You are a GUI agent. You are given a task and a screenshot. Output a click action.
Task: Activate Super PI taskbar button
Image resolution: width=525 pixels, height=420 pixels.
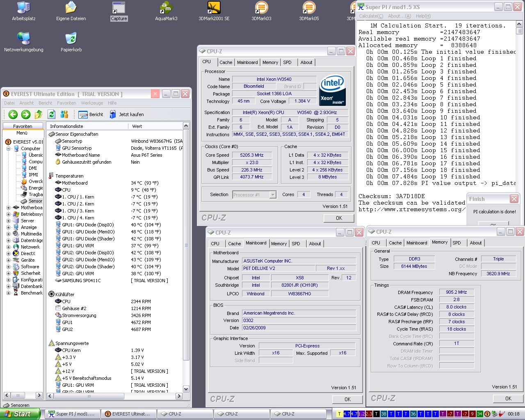tap(72, 414)
